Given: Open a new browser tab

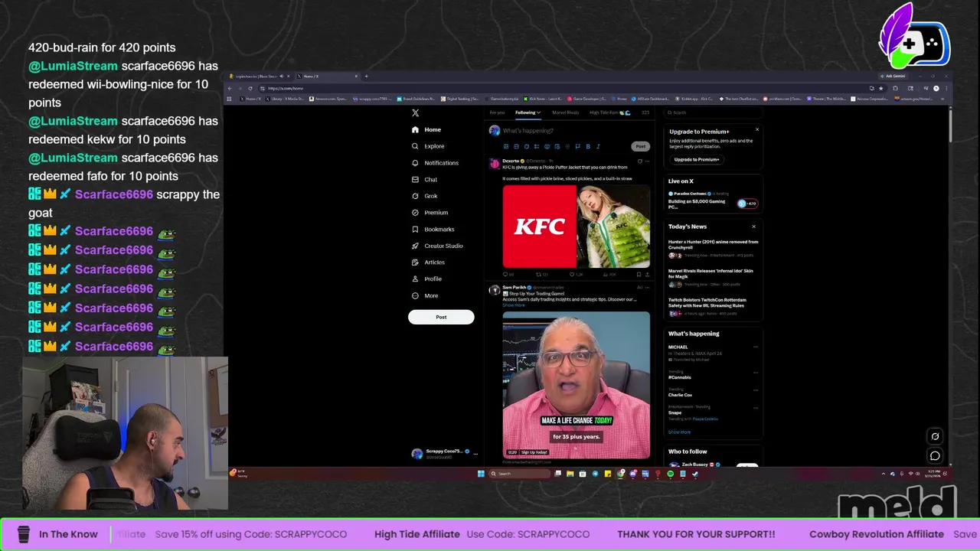Looking at the screenshot, I should point(366,76).
